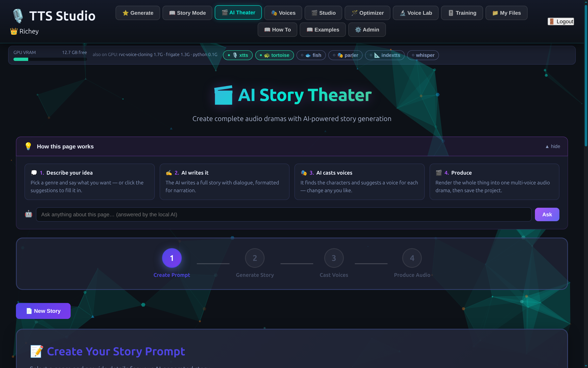
Task: Collapse the How this page works panel
Action: point(552,147)
